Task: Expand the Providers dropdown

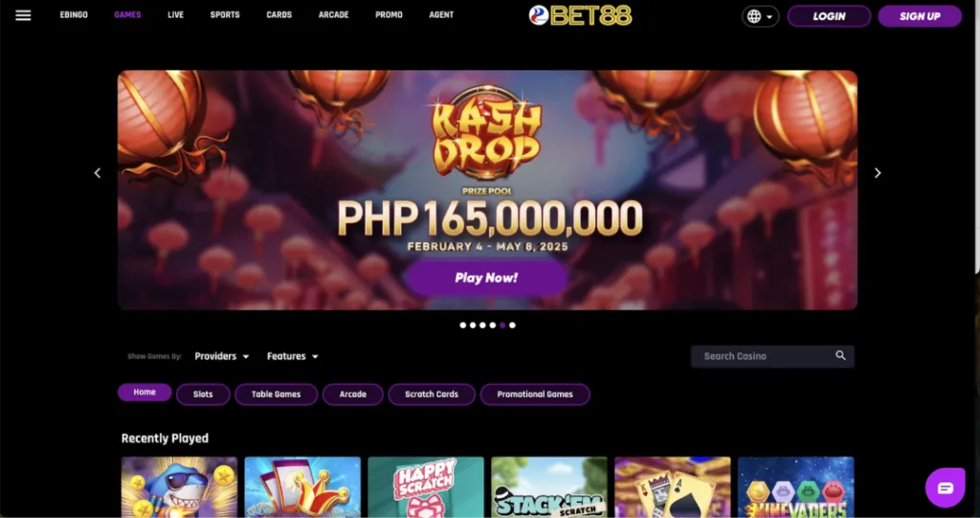Action: tap(222, 356)
